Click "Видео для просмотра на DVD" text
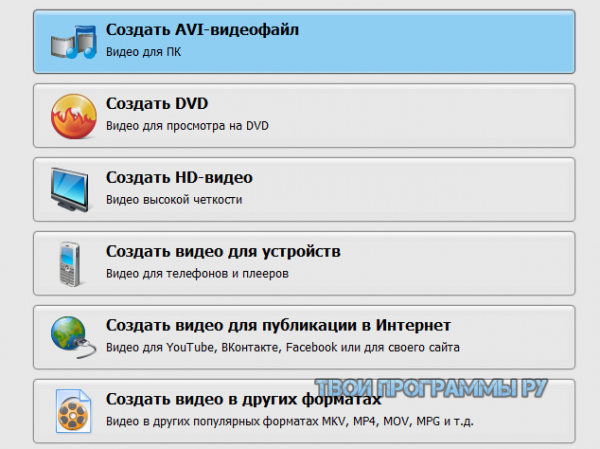Image resolution: width=600 pixels, height=449 pixels. pyautogui.click(x=187, y=126)
